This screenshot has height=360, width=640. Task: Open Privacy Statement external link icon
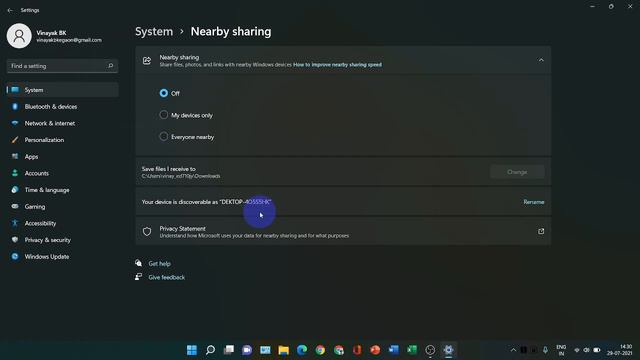[541, 231]
